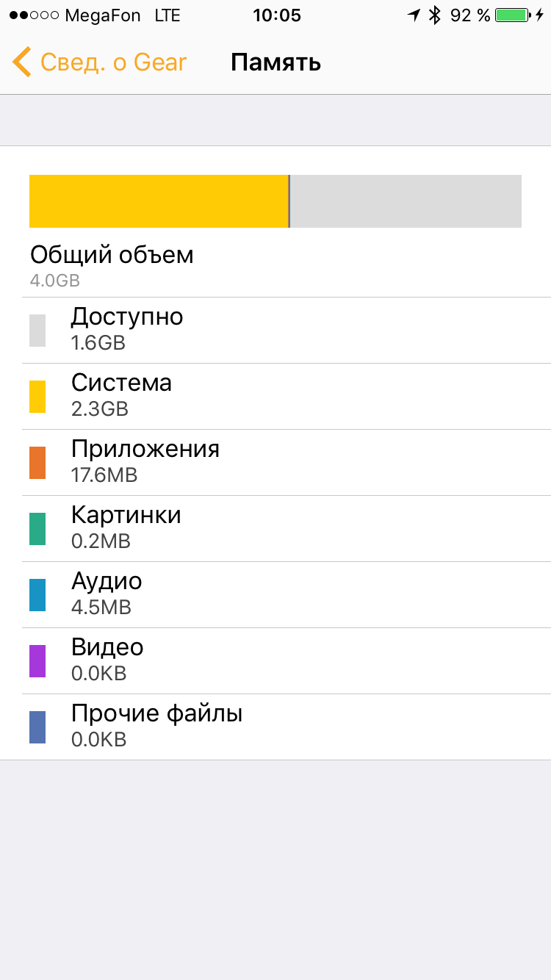
Task: Click the yellow used portion of storage bar
Action: click(x=159, y=201)
